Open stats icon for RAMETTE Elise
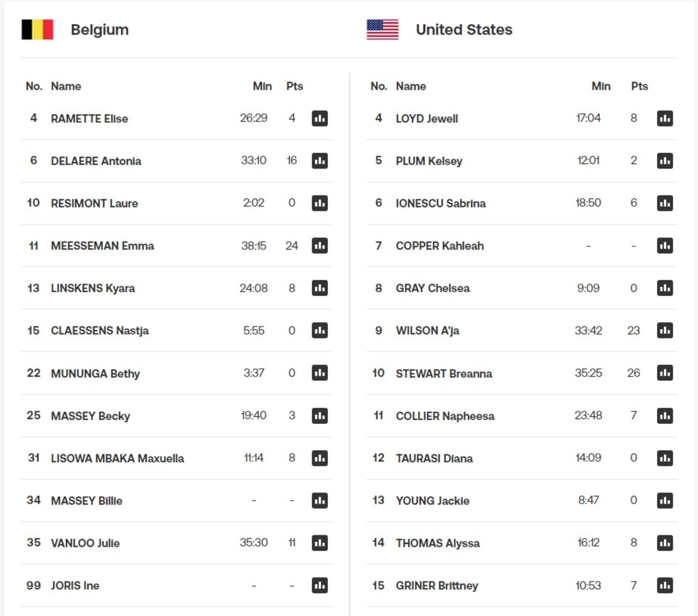Image resolution: width=698 pixels, height=616 pixels. pos(320,118)
